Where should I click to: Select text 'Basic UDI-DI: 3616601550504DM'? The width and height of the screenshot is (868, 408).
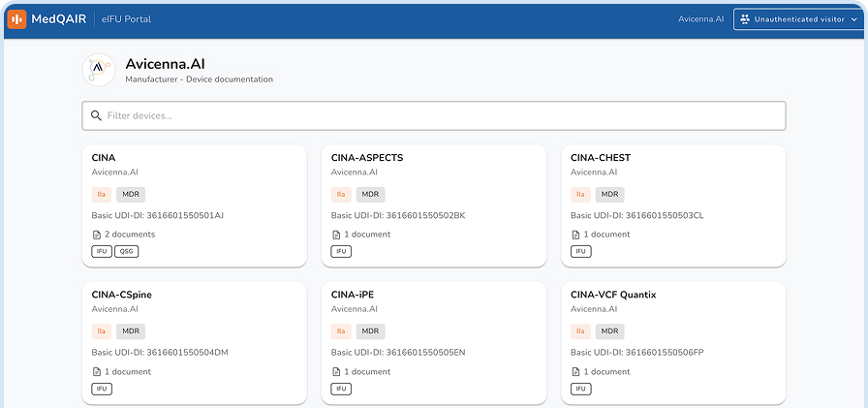pos(160,353)
